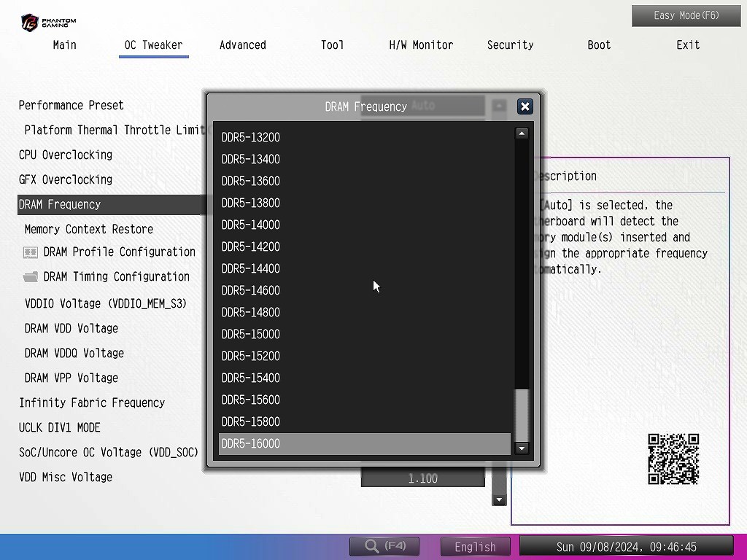Screen dimensions: 747x560
Task: Click the English language button
Action: 476,547
